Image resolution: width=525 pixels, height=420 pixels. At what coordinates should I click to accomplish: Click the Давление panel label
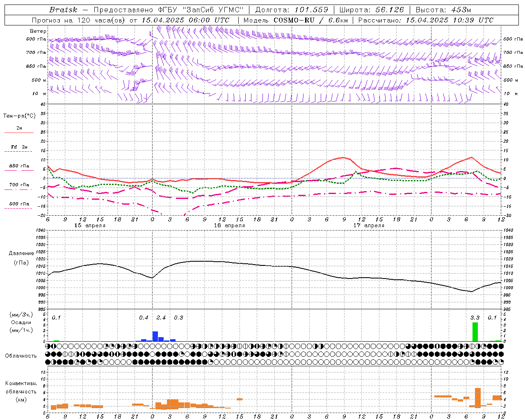(21, 253)
